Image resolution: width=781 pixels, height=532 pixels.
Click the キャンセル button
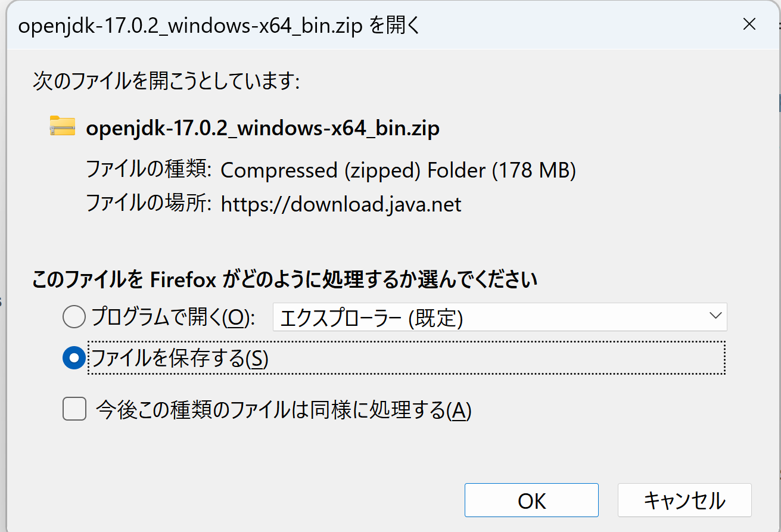(684, 500)
